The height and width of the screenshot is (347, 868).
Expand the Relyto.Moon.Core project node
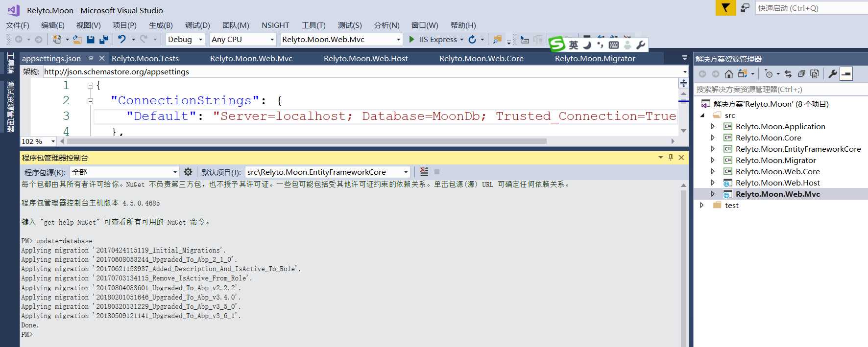(x=713, y=138)
